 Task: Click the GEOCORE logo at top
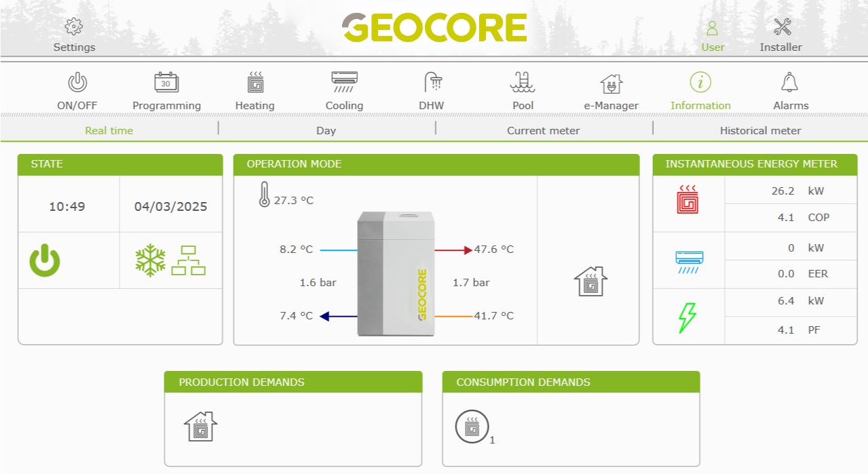(434, 28)
